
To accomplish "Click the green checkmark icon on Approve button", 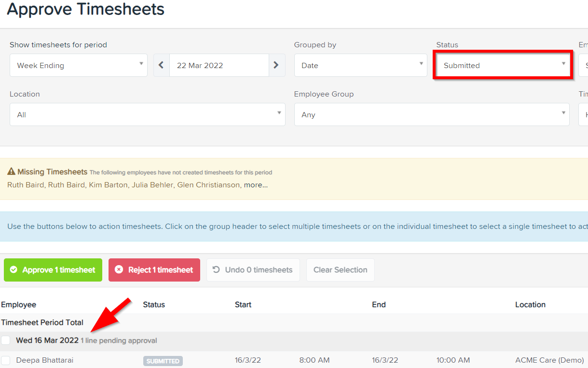I will coord(13,270).
